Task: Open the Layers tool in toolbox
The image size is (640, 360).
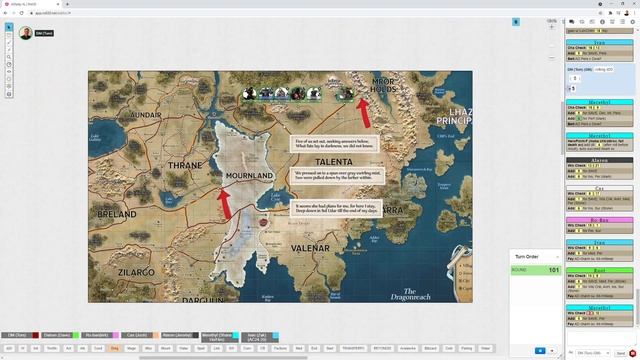Action: 9,35
